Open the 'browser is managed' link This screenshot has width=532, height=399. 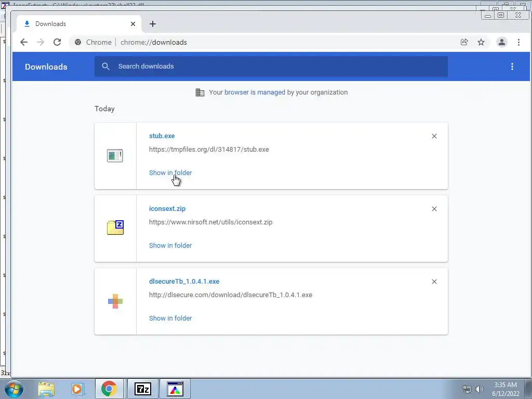[255, 92]
